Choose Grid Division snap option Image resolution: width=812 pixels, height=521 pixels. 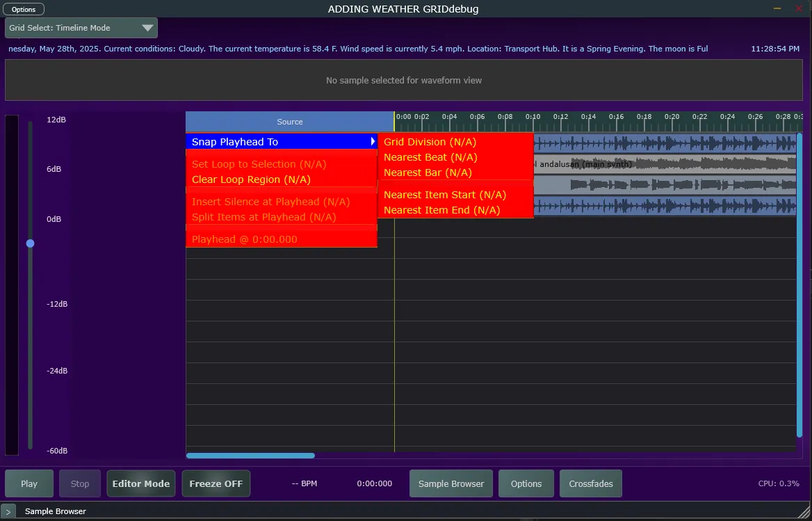430,142
